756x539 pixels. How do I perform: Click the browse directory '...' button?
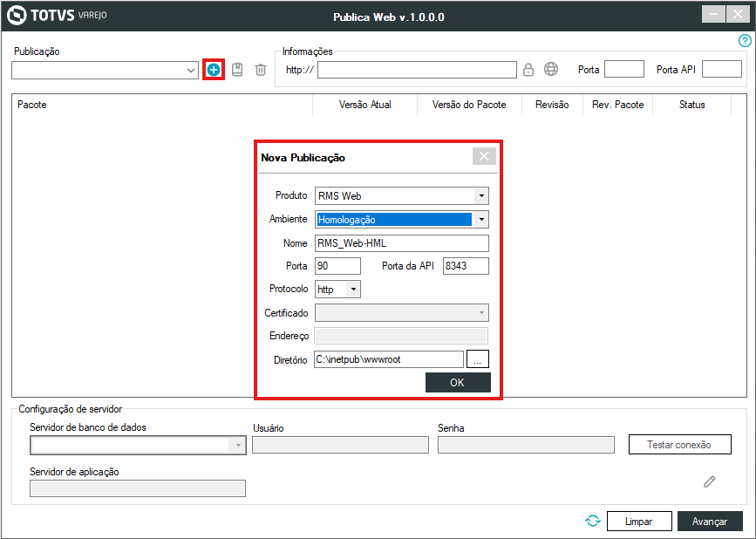coord(477,359)
